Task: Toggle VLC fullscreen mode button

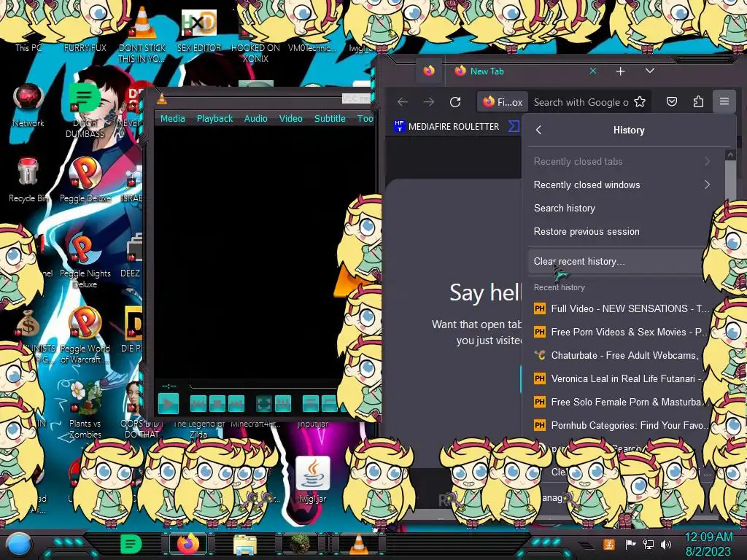Action: click(x=264, y=404)
